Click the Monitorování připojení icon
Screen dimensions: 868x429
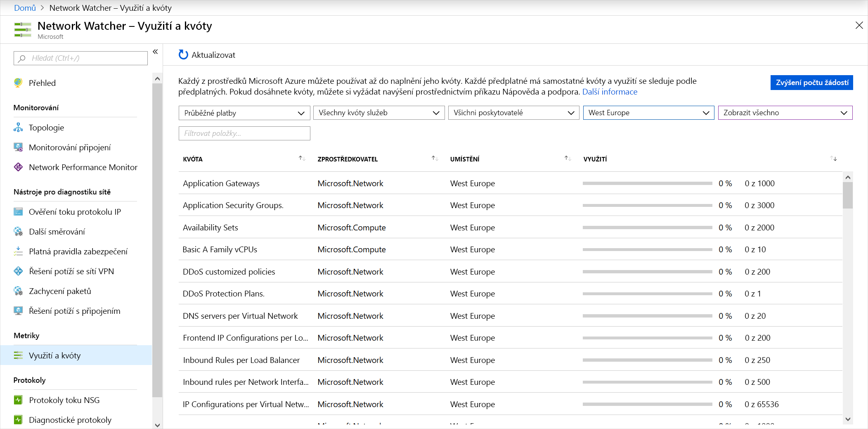point(18,147)
